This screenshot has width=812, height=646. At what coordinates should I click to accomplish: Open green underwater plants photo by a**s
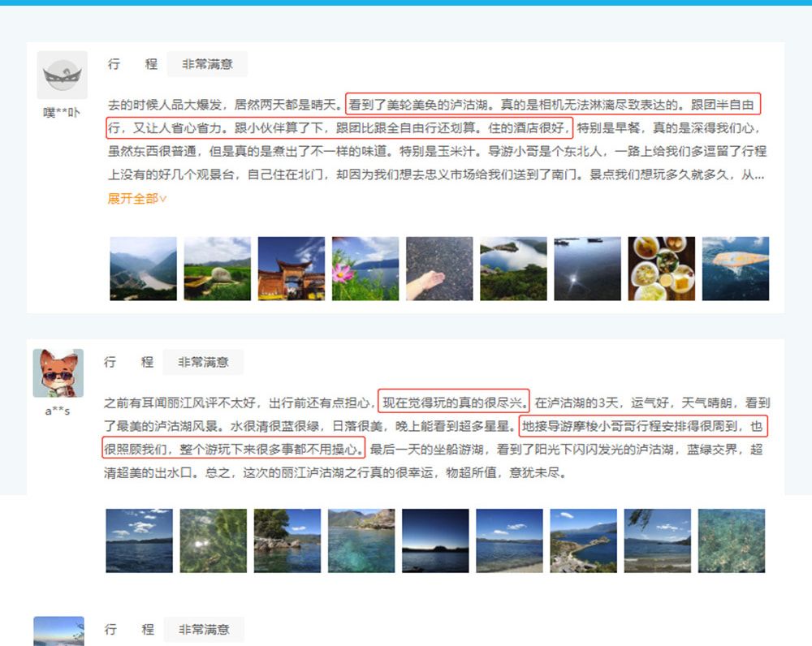[x=213, y=540]
